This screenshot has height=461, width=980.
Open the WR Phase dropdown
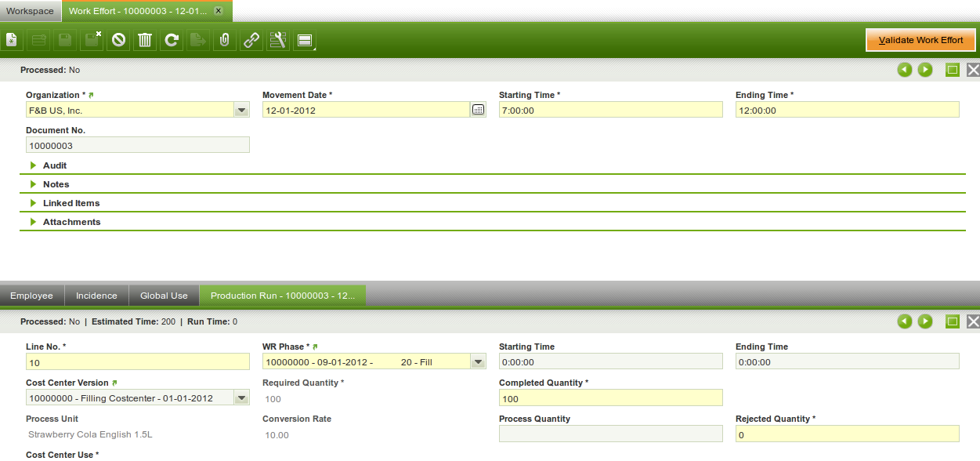pos(478,362)
